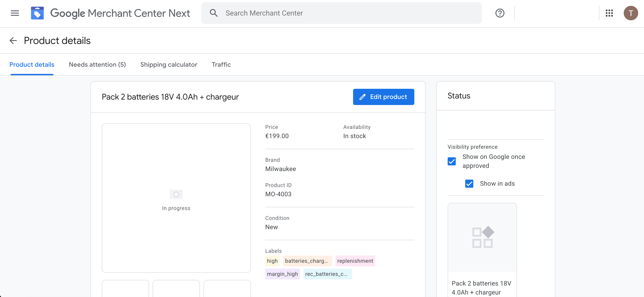Click the In progress image placeholder icon
Screen dimensions: 644x297
tap(176, 194)
